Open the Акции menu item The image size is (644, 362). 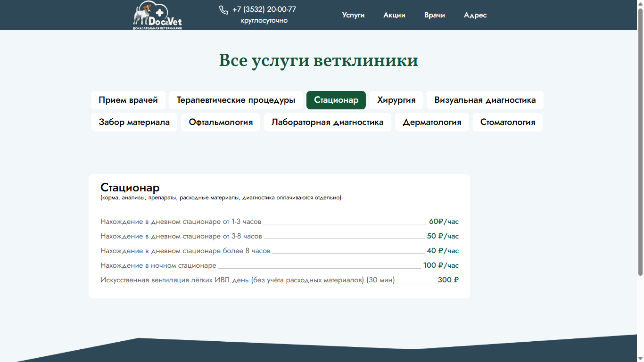[394, 15]
